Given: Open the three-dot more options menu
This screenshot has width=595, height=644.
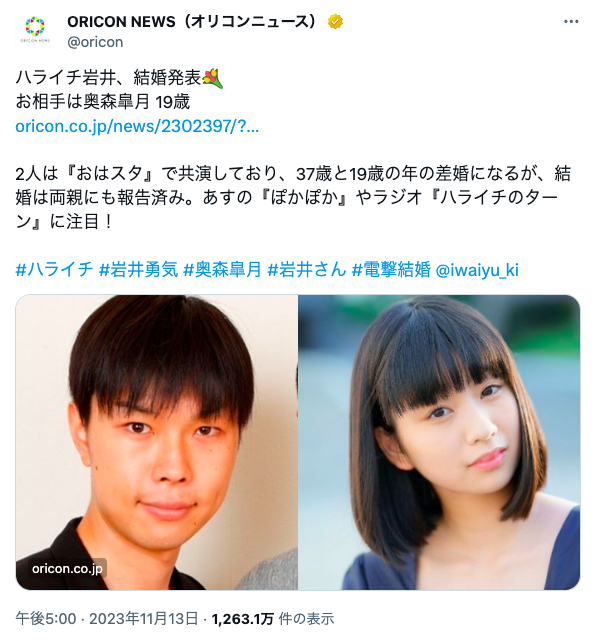Looking at the screenshot, I should pyautogui.click(x=571, y=22).
